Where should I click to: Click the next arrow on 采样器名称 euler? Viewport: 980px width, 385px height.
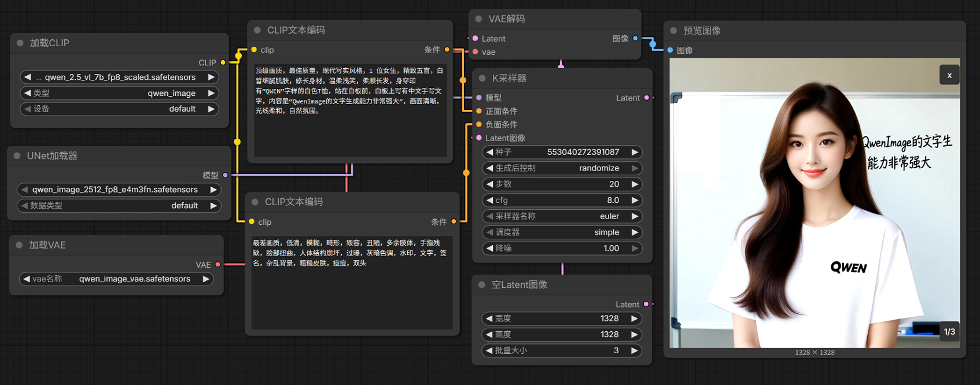pos(635,216)
